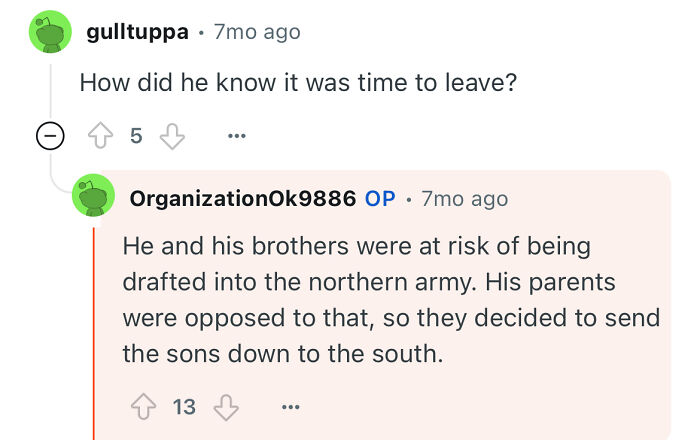Upvote OrganizationOk9886's reply
Image resolution: width=700 pixels, height=440 pixels.
[x=141, y=407]
